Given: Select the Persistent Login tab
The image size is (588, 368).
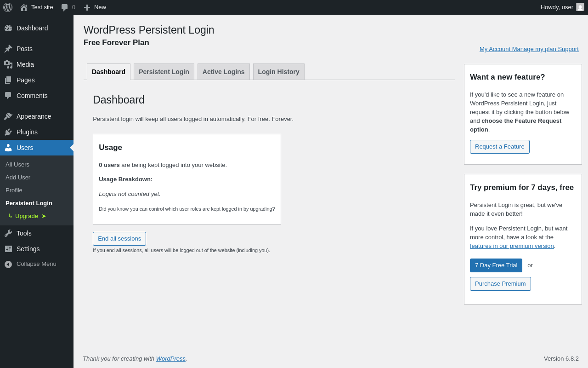Looking at the screenshot, I should (x=164, y=72).
